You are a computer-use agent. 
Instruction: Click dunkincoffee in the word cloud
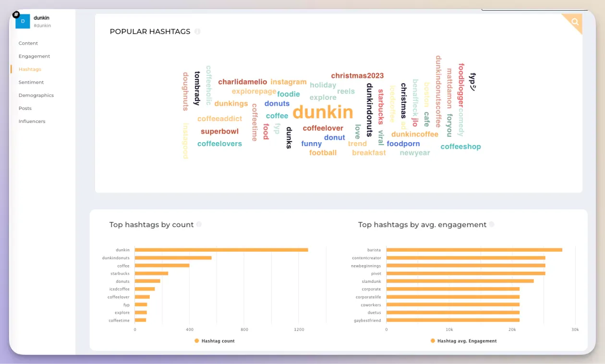pyautogui.click(x=415, y=134)
